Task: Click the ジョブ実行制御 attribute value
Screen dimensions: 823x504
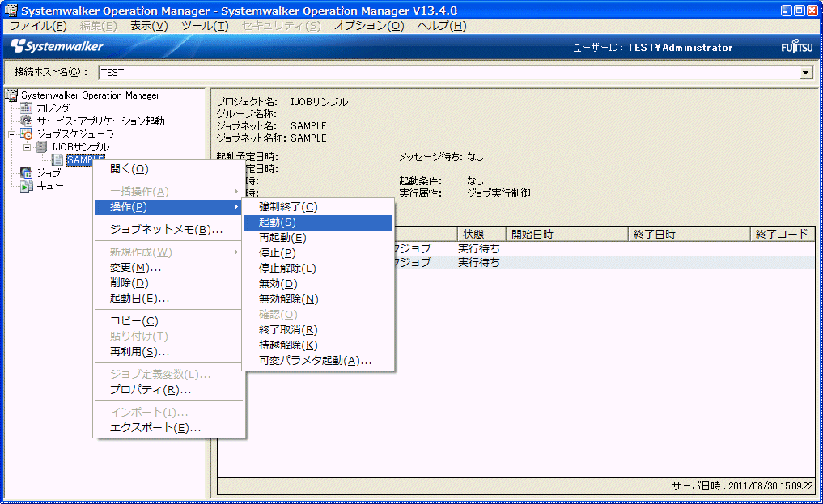Action: 498,193
